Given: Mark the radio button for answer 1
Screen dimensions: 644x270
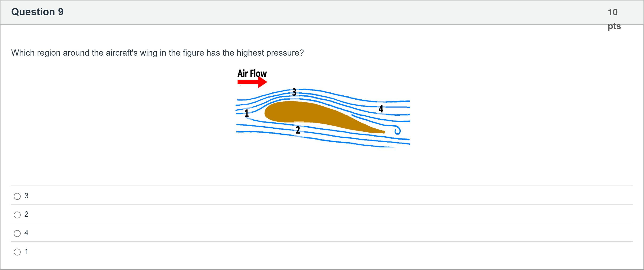Looking at the screenshot, I should click(x=17, y=252).
